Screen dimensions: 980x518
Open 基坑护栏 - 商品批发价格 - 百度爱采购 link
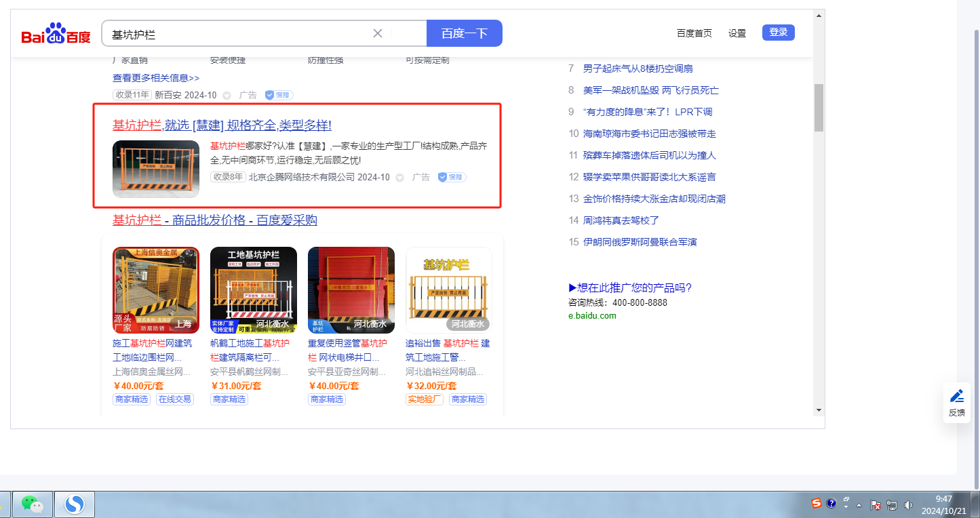point(215,220)
